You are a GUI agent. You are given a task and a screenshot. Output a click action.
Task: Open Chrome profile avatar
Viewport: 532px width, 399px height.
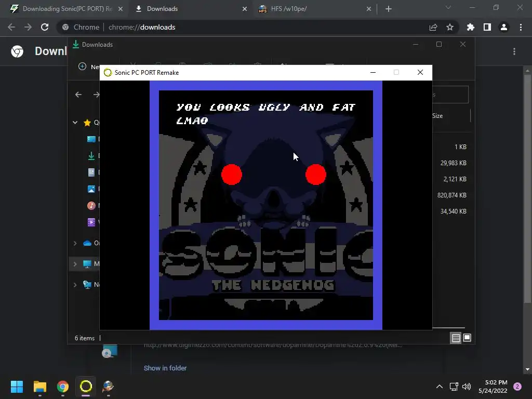tap(504, 27)
